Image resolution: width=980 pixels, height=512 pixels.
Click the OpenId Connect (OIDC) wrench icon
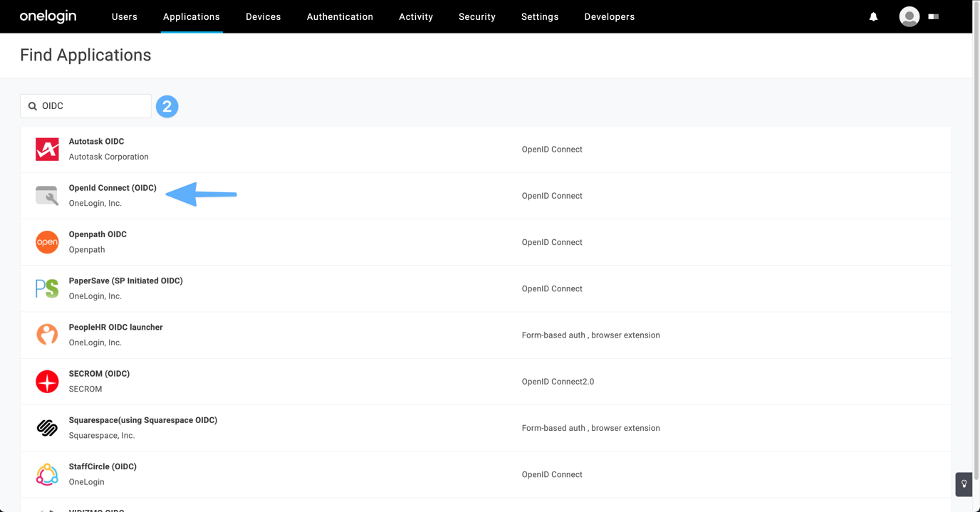47,196
